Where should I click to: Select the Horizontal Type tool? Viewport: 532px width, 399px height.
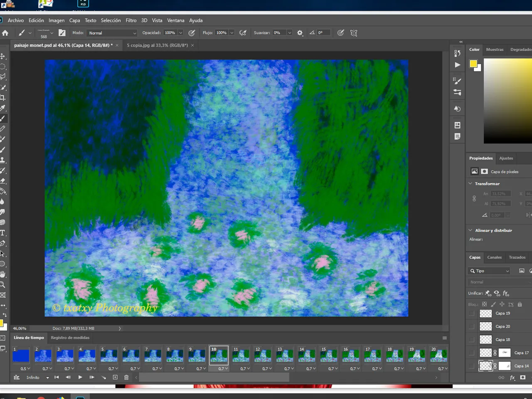(x=2, y=233)
